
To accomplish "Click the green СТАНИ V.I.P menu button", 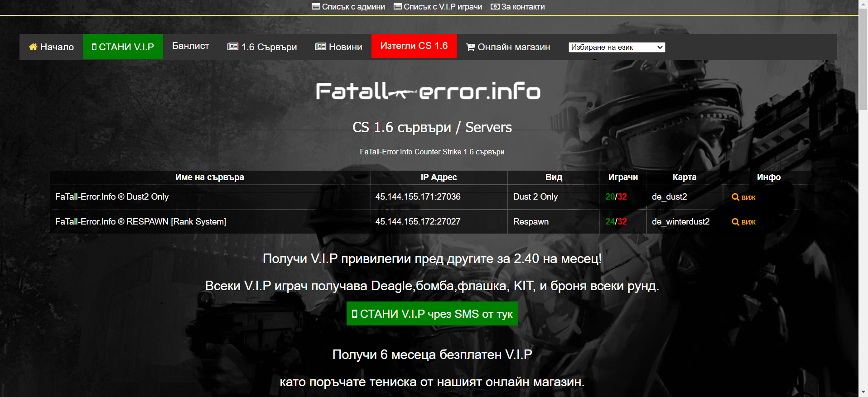I will [x=123, y=47].
